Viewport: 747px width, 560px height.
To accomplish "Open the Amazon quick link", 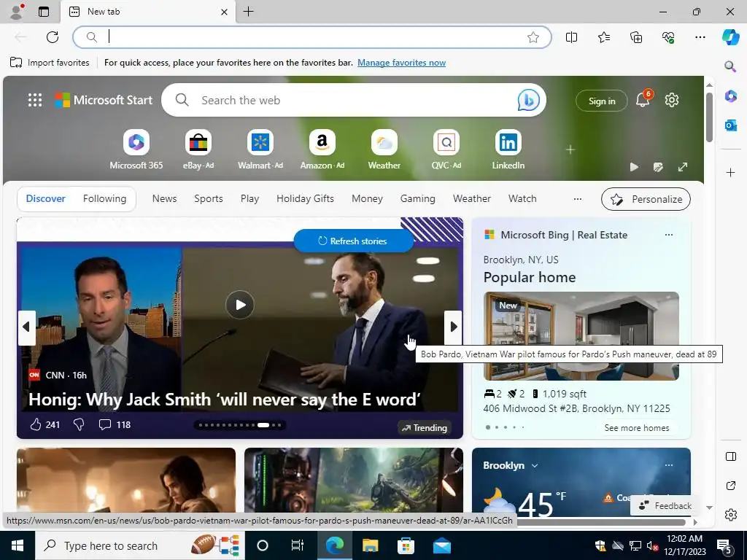I will (x=322, y=149).
